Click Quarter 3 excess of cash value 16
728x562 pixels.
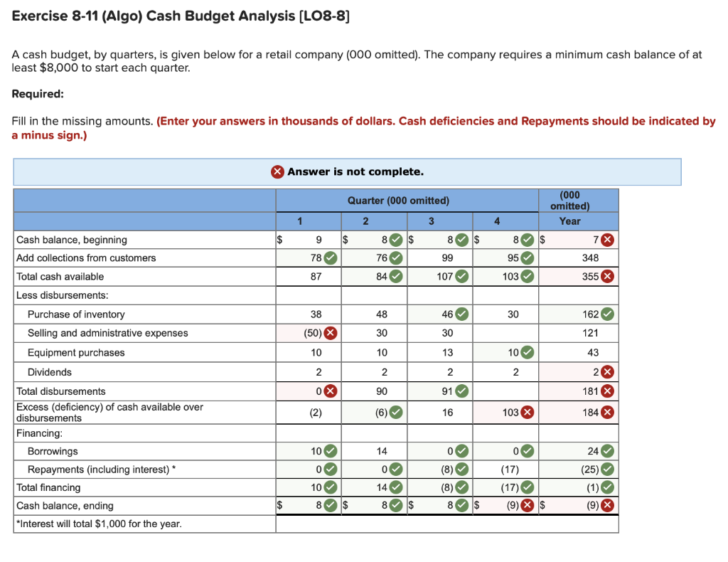click(x=448, y=413)
